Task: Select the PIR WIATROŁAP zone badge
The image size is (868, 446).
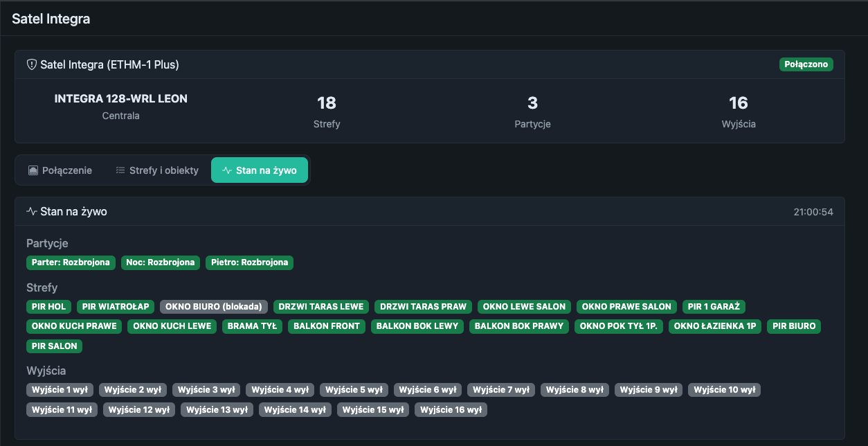Action: point(115,306)
